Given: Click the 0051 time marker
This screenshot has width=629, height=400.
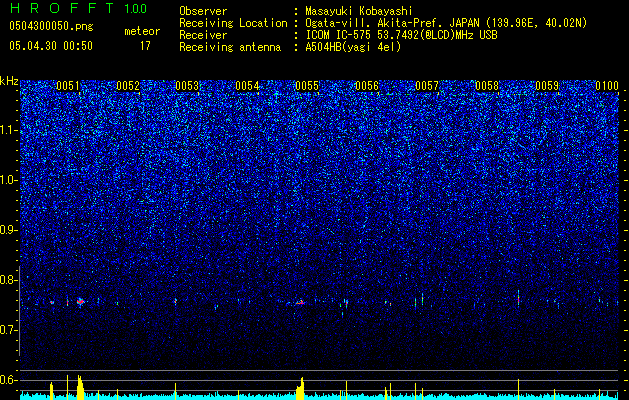Looking at the screenshot, I should 68,86.
